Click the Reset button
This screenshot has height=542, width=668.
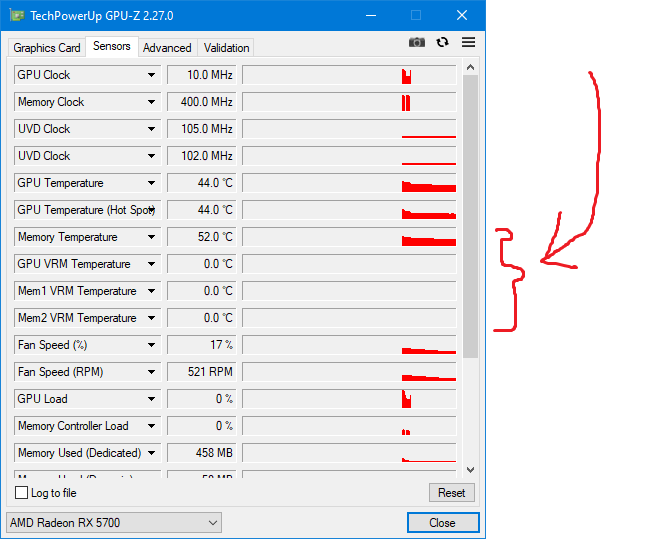(x=452, y=493)
